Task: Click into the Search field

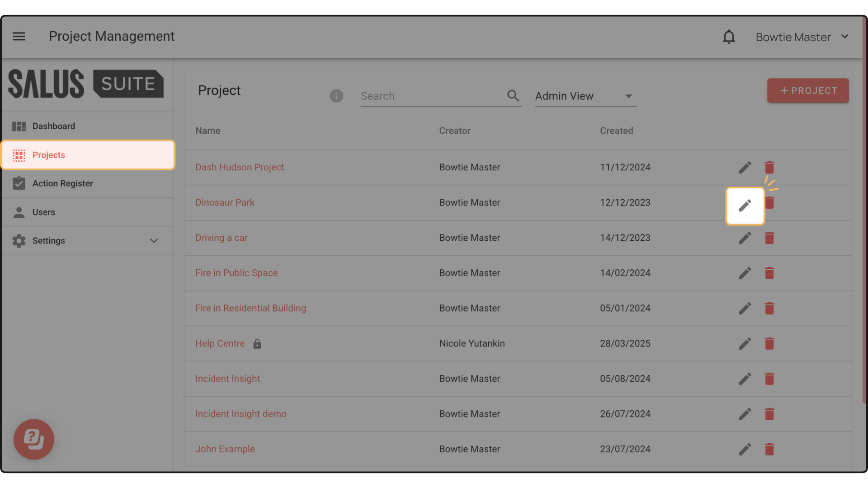Action: click(429, 96)
